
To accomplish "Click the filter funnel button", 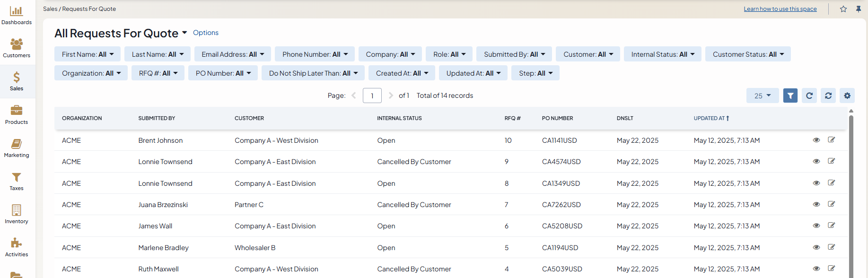I will (790, 96).
